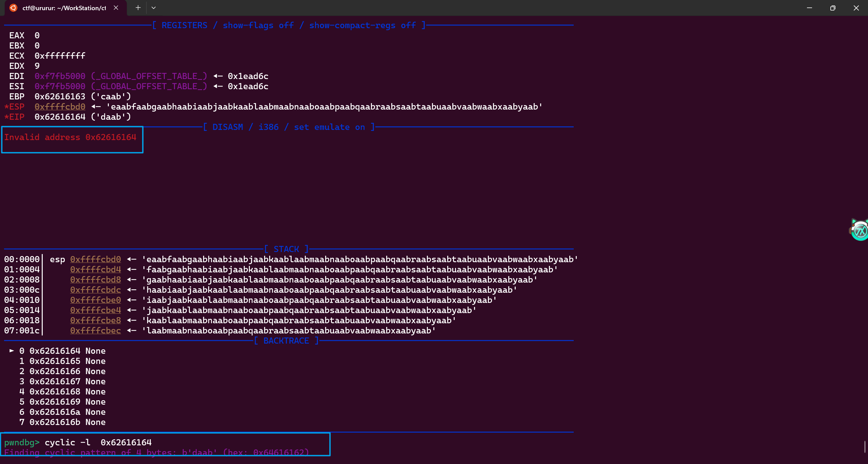This screenshot has width=868, height=464.
Task: Click the stack address link 0xffffcbd4
Action: click(95, 269)
